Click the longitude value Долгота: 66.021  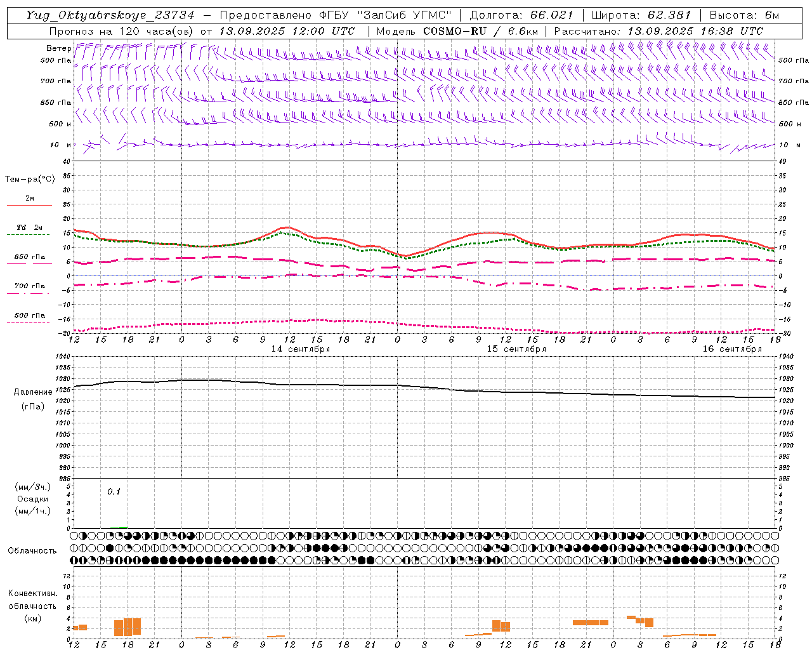coord(521,15)
